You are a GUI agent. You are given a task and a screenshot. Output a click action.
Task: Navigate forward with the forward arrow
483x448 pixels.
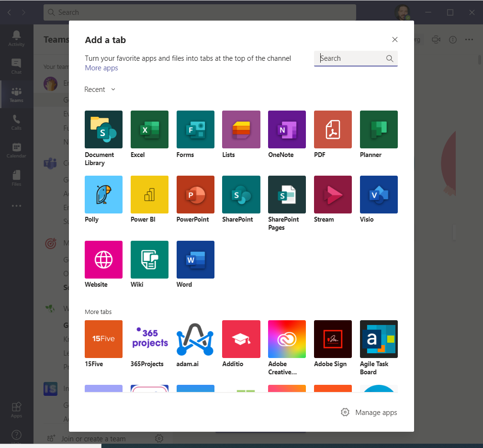tap(24, 12)
